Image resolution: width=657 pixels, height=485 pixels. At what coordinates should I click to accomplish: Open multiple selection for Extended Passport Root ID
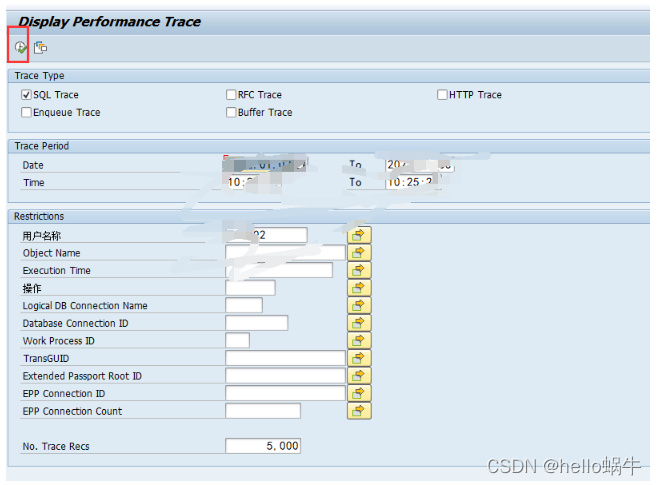pos(359,376)
